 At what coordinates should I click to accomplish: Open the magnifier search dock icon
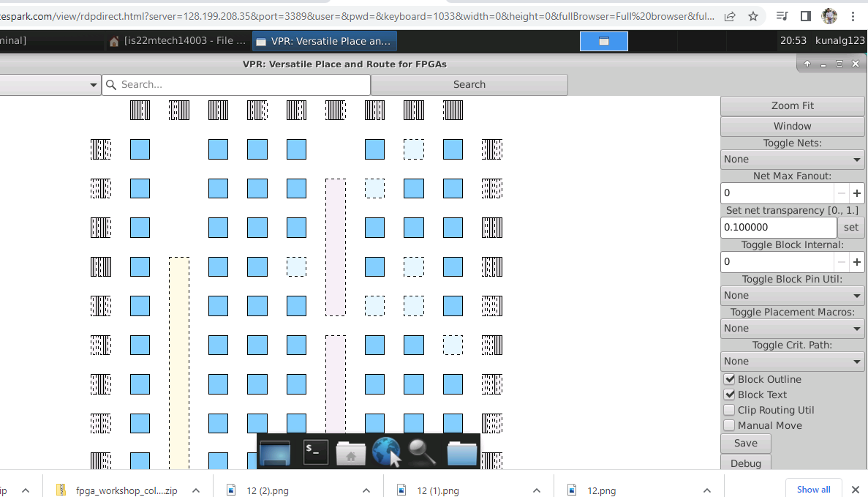[423, 452]
